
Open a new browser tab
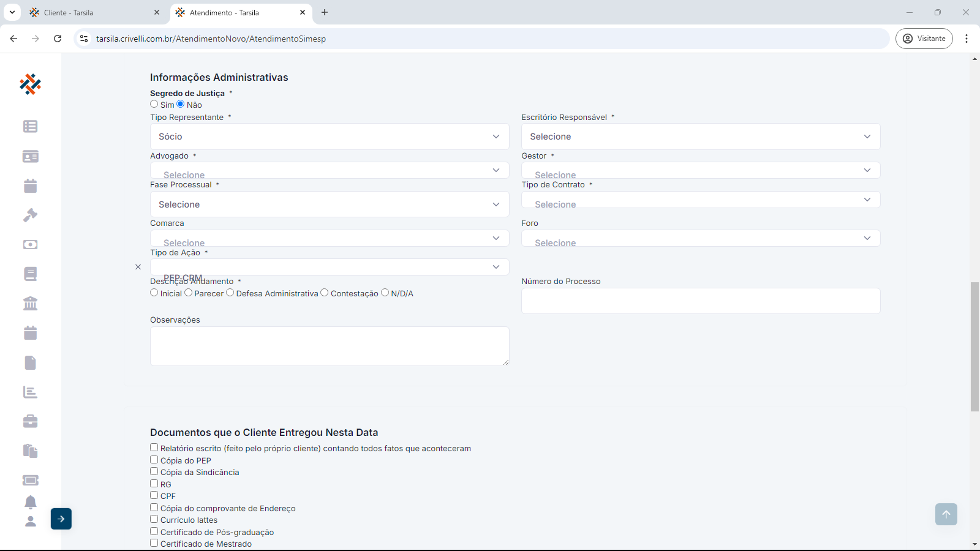pos(325,12)
